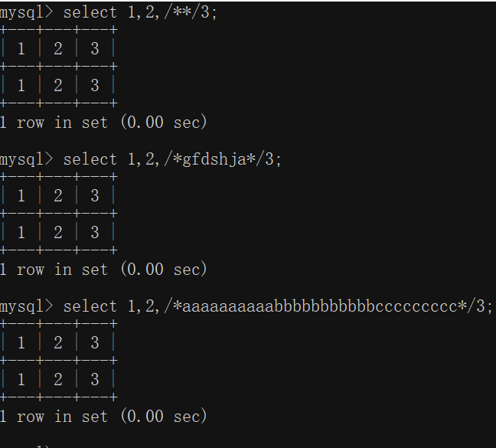Click header cell 3 of the gfdshja result table

coord(95,195)
